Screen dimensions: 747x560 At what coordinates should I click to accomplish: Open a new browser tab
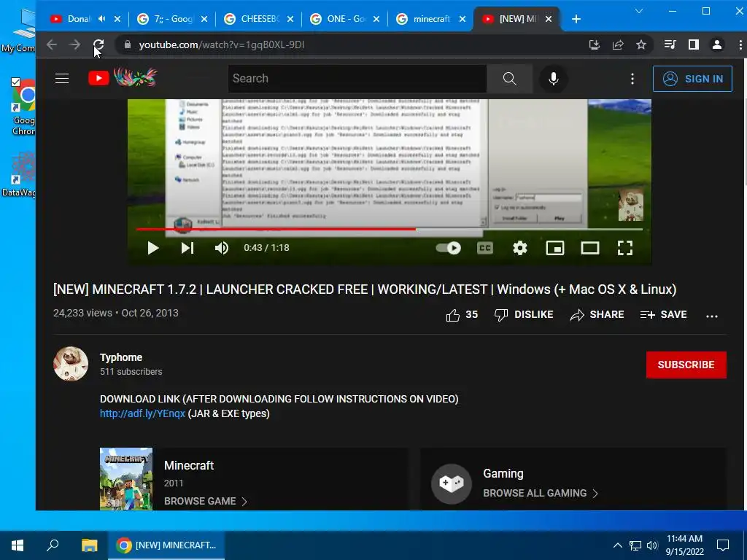pyautogui.click(x=576, y=19)
